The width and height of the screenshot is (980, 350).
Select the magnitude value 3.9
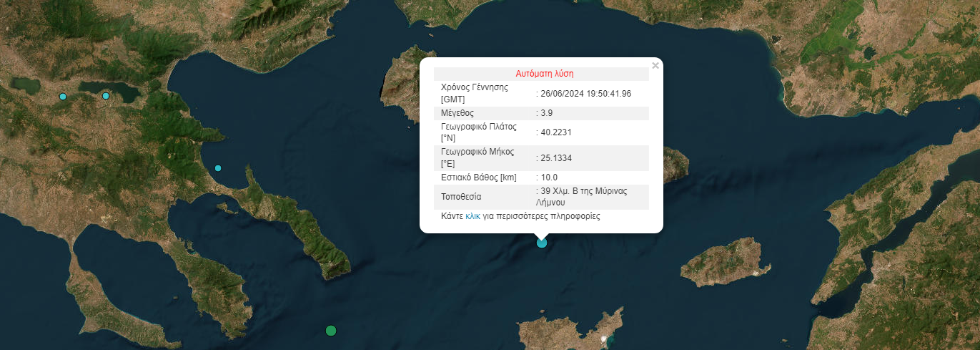[547, 113]
